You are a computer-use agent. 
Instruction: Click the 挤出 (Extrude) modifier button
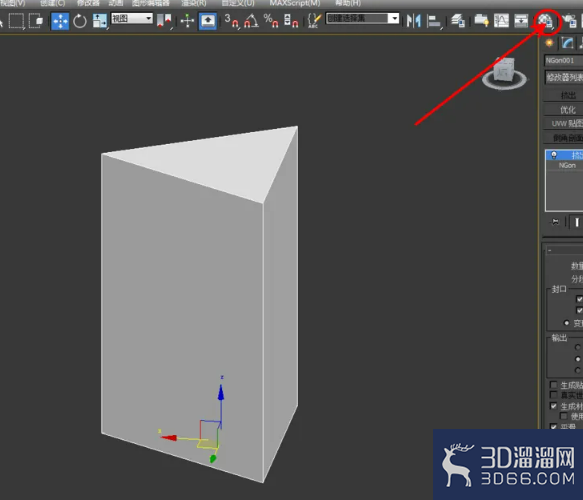pyautogui.click(x=564, y=96)
